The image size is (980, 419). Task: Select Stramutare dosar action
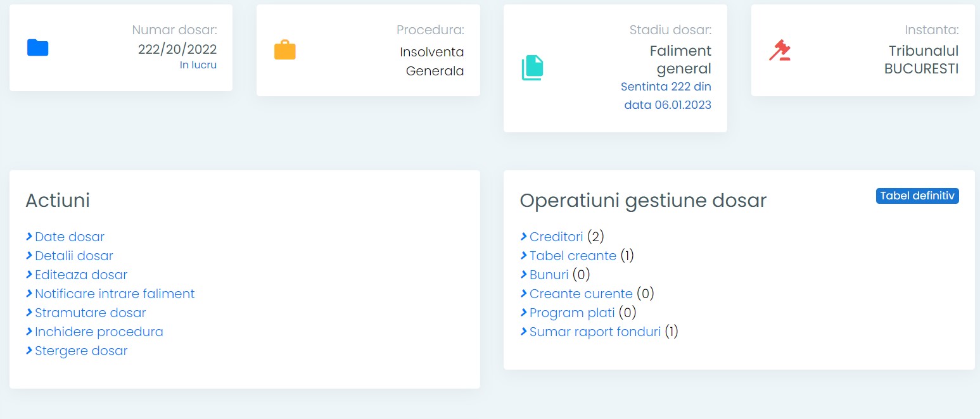pyautogui.click(x=91, y=312)
